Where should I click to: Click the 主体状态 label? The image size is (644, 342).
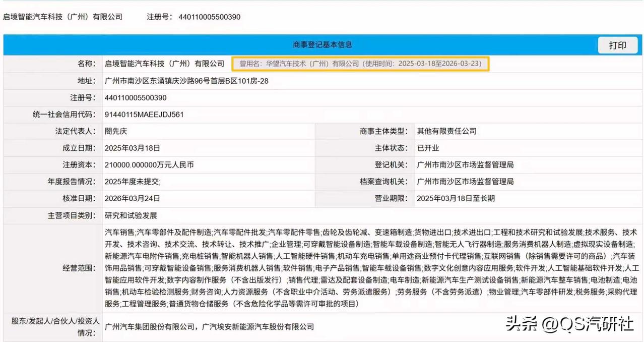392,148
